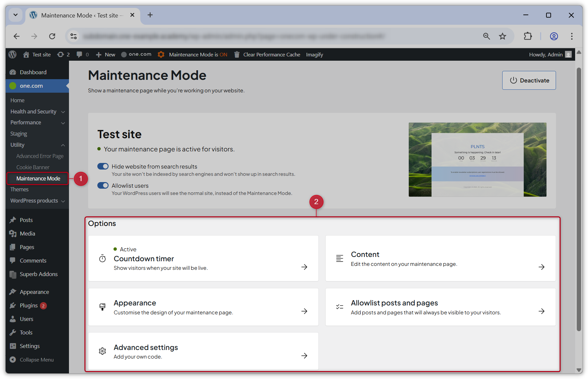588x379 pixels.
Task: Click the gear icon next to Maintenance Mode is ON
Action: [x=161, y=54]
